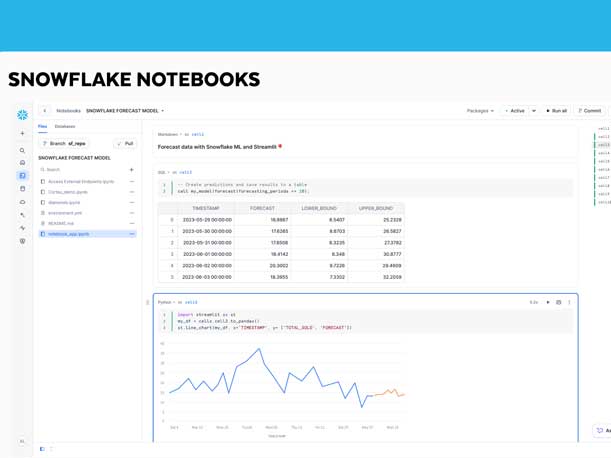Jump to cell3 in the cell outline

603,145
